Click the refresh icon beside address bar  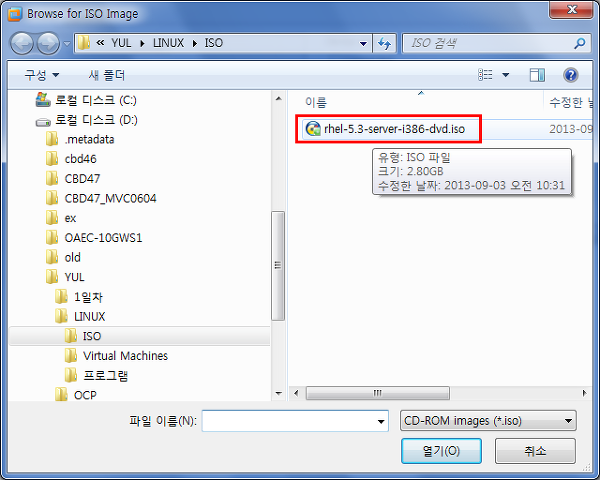coord(384,43)
